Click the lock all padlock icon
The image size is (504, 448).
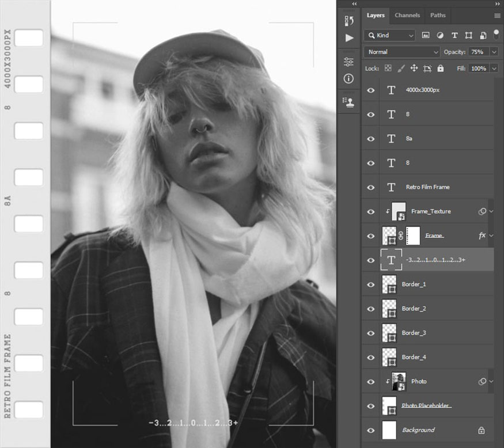[x=441, y=68]
